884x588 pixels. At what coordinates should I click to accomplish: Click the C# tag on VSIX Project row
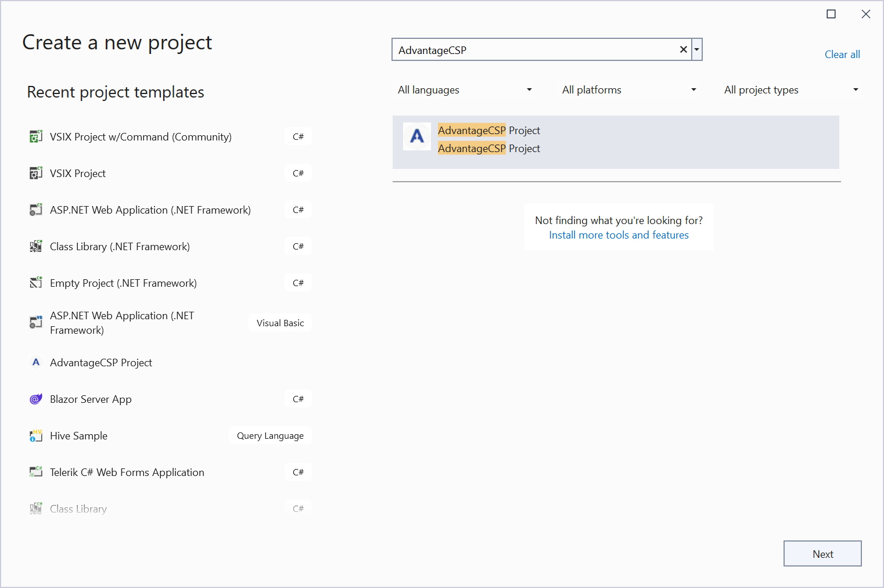299,173
